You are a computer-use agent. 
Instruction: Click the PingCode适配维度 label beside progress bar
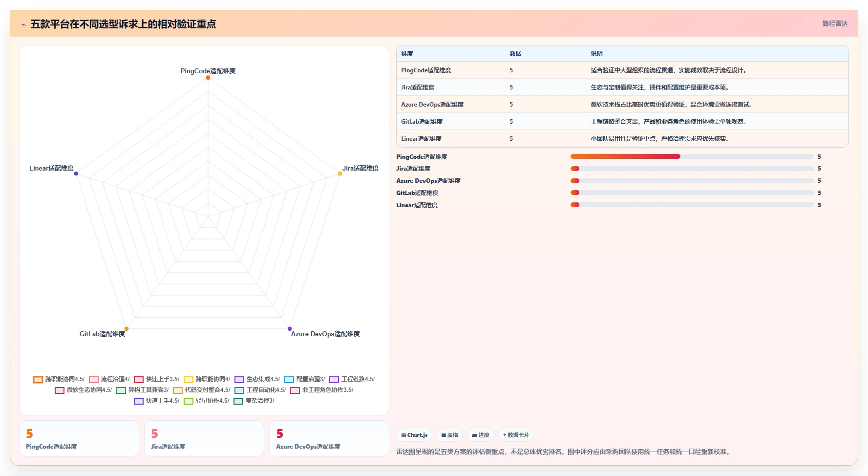point(422,157)
